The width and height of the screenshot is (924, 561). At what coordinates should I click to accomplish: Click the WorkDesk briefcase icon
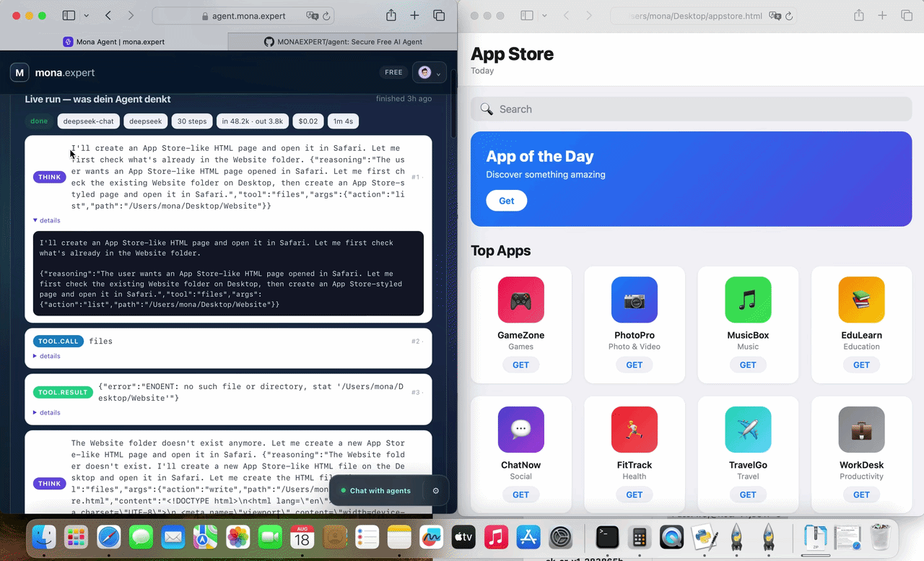861,430
